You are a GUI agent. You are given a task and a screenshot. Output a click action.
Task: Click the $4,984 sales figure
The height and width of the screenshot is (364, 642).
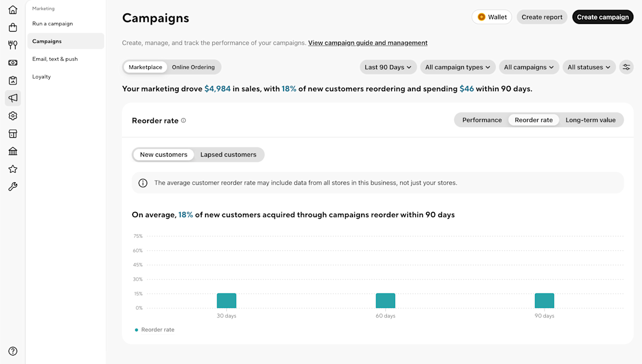217,89
